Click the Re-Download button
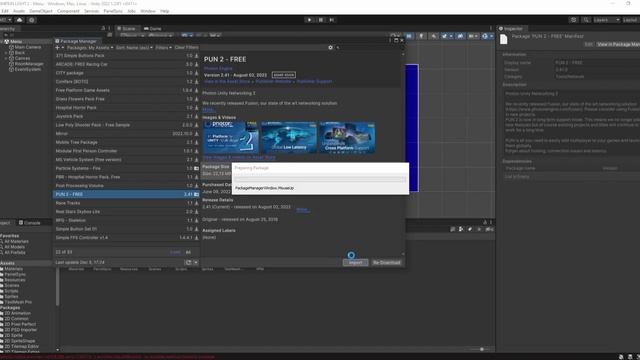640x360 pixels. 387,262
